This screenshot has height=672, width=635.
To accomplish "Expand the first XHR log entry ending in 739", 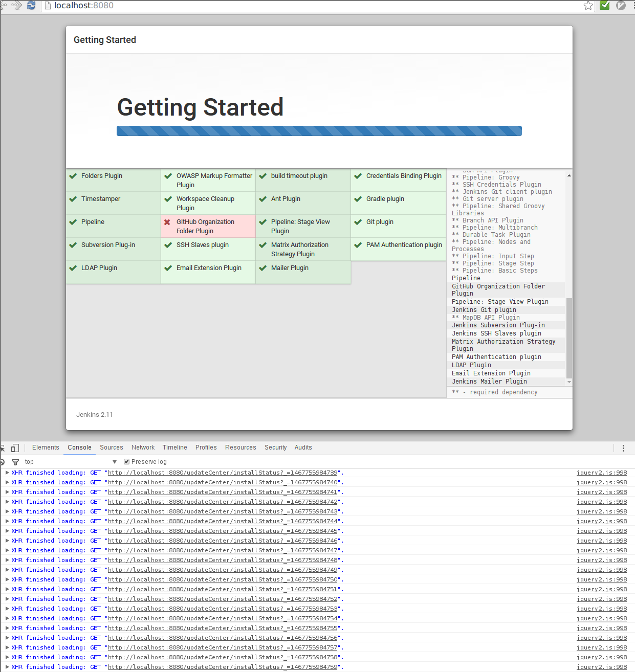I will tap(7, 473).
